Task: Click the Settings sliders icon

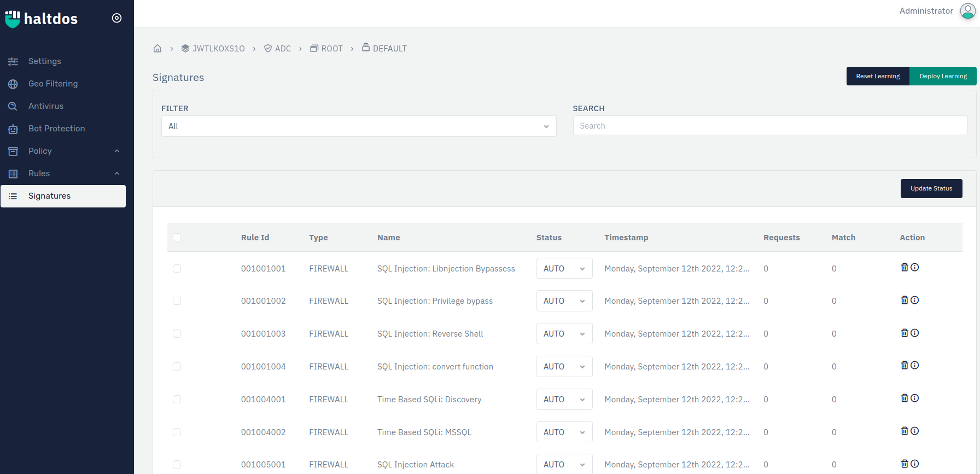Action: [13, 61]
